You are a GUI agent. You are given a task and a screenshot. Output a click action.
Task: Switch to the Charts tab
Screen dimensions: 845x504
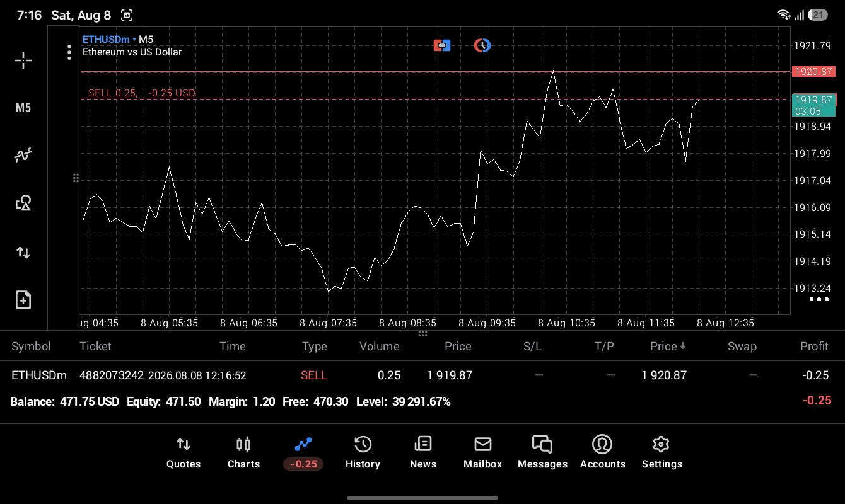pos(243,453)
